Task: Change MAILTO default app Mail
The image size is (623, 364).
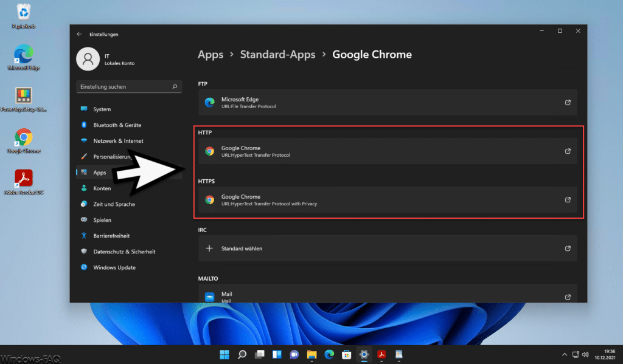Action: pos(388,294)
